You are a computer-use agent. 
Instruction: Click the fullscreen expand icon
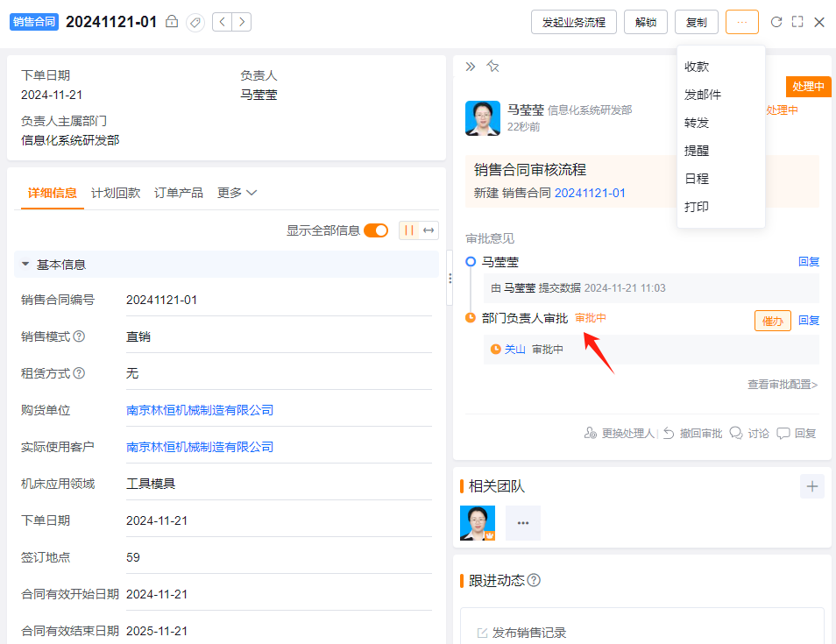tap(797, 22)
